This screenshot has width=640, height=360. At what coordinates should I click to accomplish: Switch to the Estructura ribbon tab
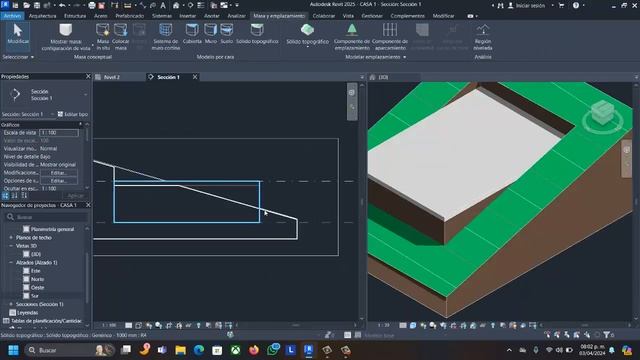click(x=75, y=16)
